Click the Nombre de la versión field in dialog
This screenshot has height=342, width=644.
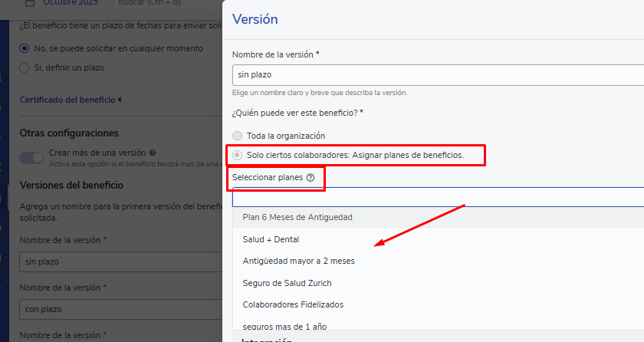tap(437, 75)
